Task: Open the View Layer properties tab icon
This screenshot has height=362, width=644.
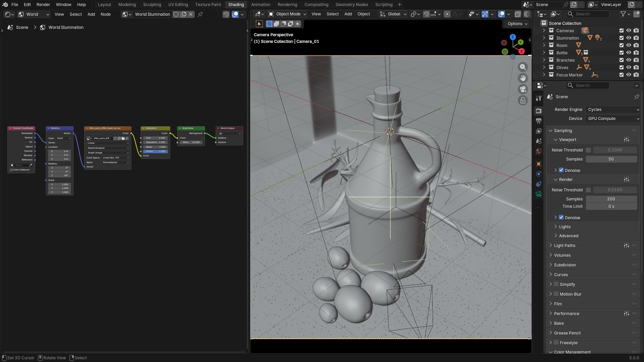Action: 539,131
